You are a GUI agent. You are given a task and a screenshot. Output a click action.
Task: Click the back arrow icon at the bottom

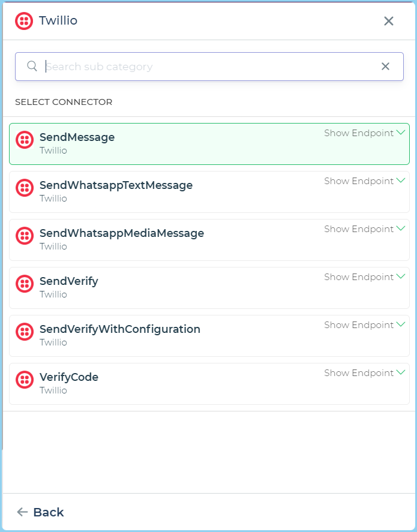tap(20, 512)
